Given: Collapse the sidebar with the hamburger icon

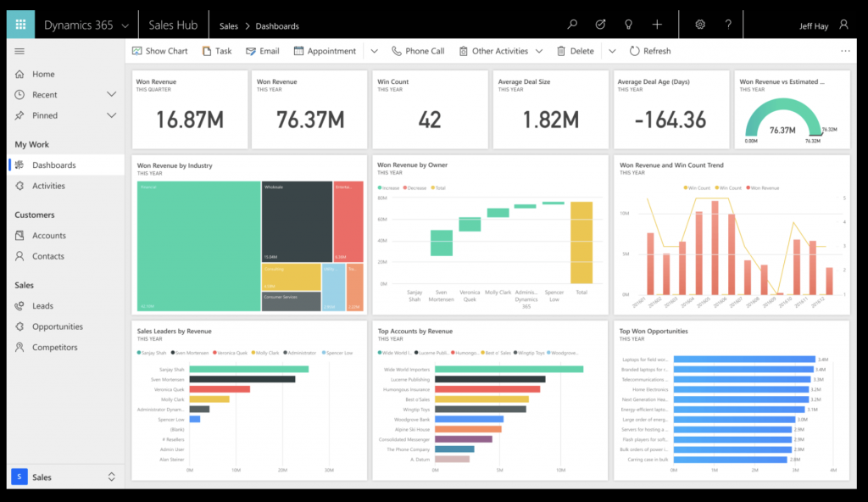Looking at the screenshot, I should tap(19, 51).
